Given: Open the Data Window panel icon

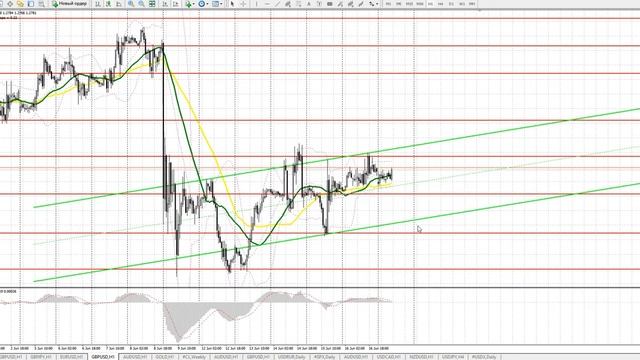Looking at the screenshot, I should [x=10, y=4].
